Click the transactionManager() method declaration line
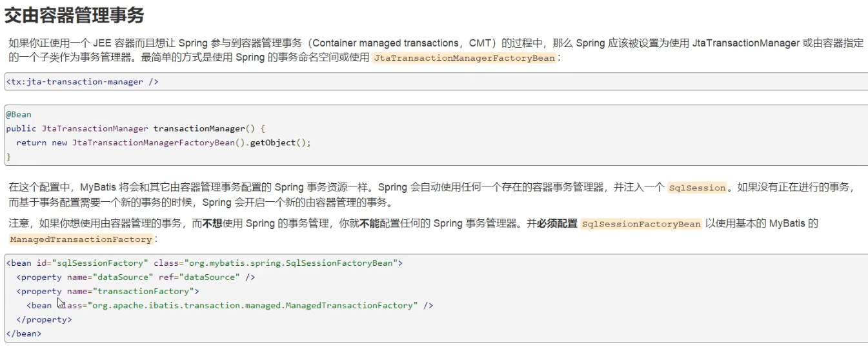This screenshot has height=349, width=868. 136,128
